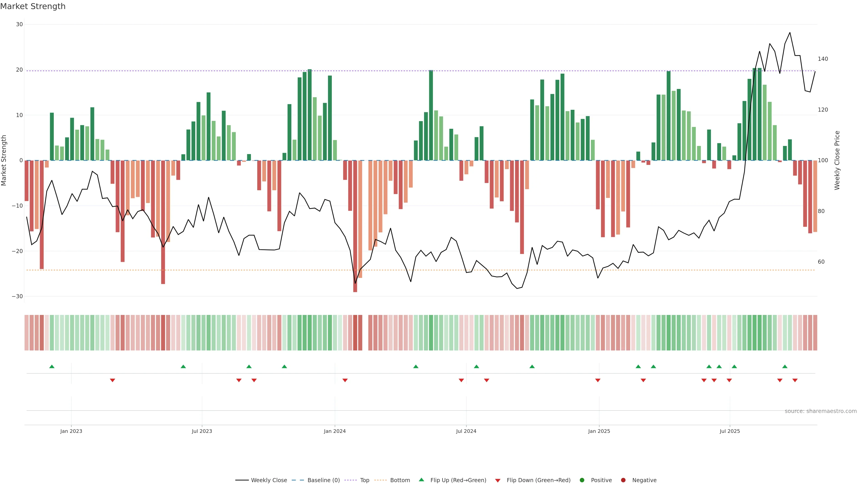Screen dimensions: 868x488
Task: Toggle the Weekly Close series in legend
Action: [269, 480]
